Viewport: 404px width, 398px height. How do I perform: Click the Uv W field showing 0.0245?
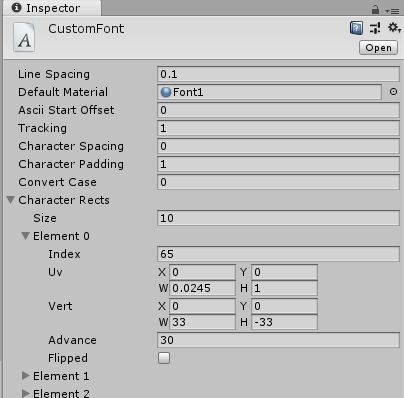202,288
